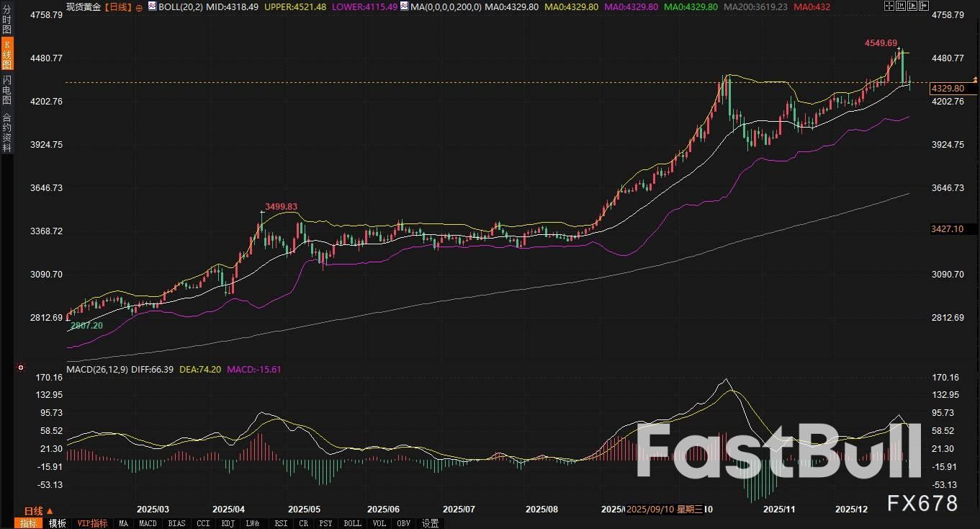Open the 设置 button in indicator bar
Screen dimensions: 980x529
pyautogui.click(x=431, y=523)
